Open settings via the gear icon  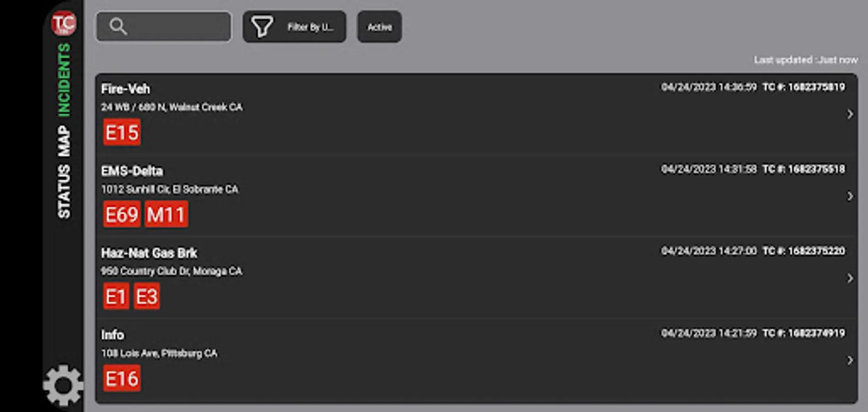pos(63,385)
